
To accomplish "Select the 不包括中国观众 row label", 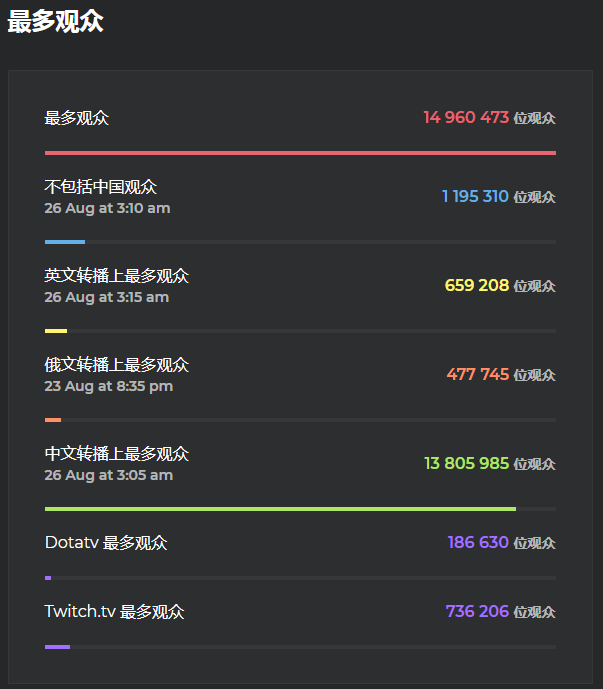I will tap(101, 187).
